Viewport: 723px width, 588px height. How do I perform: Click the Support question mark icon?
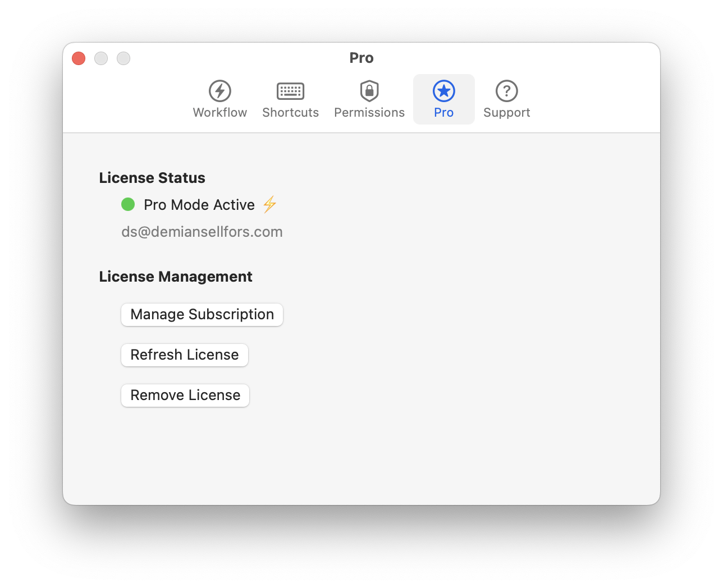(506, 91)
